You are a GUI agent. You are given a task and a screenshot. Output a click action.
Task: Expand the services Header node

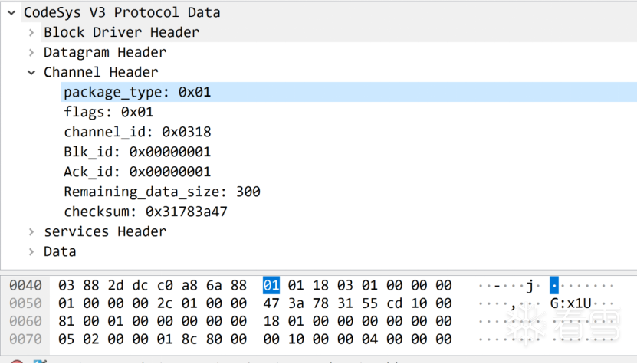coord(31,231)
